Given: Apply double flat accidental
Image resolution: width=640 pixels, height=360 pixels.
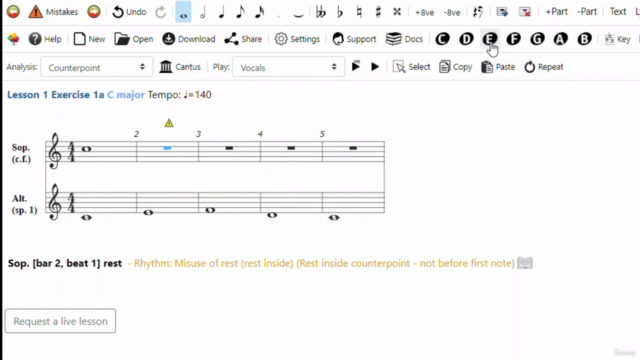Looking at the screenshot, I should pos(321,12).
